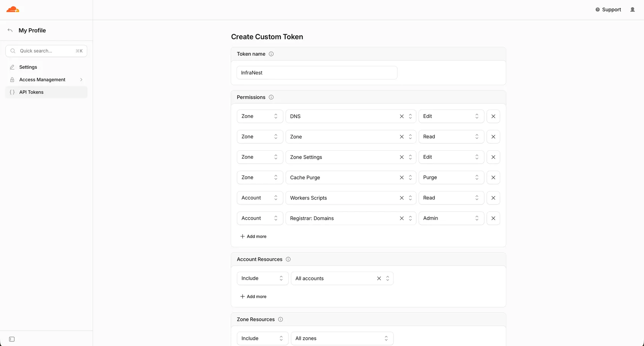Remove the DNS permission row
This screenshot has width=644, height=346.
pos(493,116)
